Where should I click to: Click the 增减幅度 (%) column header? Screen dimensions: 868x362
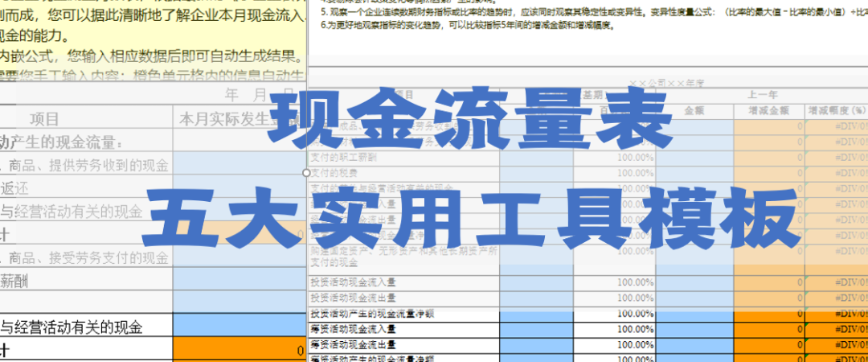click(x=837, y=111)
